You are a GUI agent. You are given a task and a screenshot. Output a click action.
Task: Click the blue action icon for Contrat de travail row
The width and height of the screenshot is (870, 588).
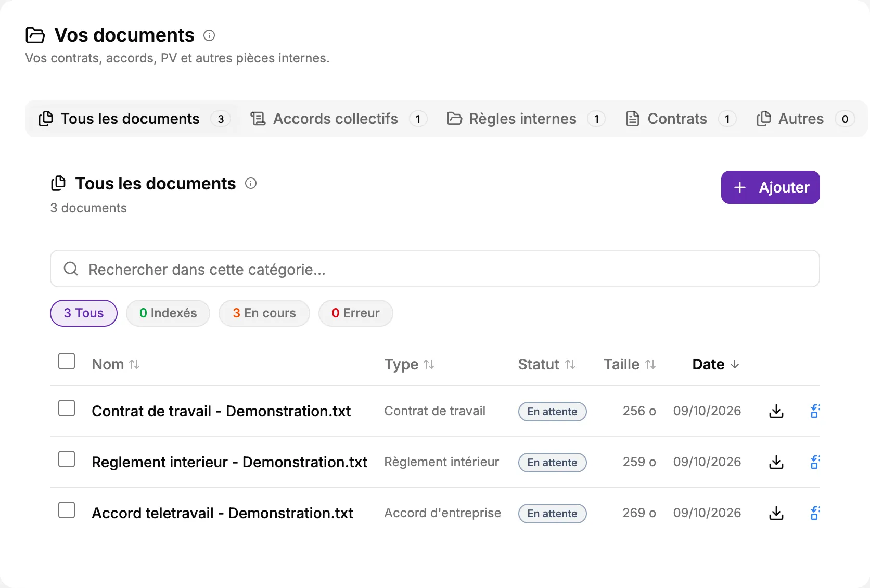click(815, 411)
